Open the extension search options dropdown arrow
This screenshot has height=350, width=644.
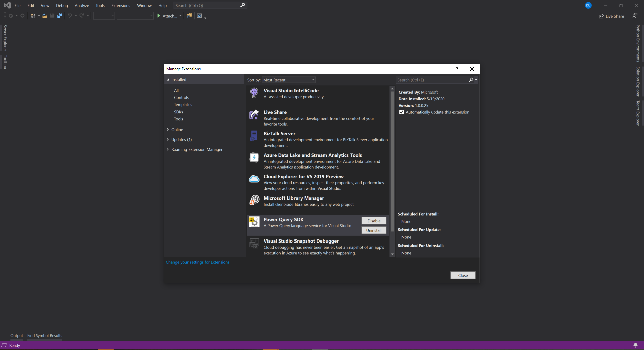pos(476,80)
